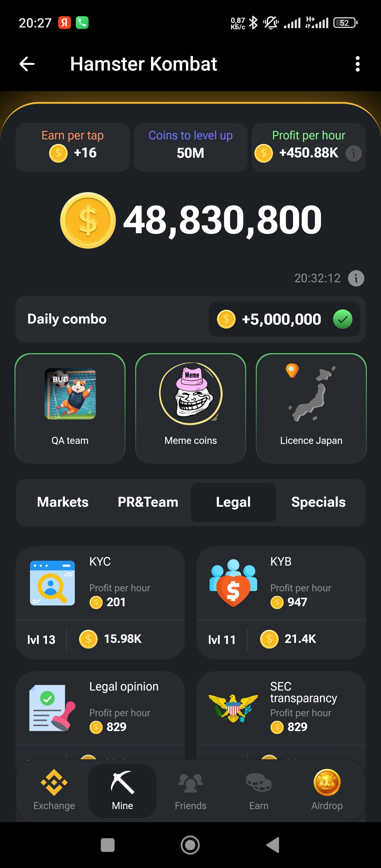Tap the green Daily combo checkmark
This screenshot has height=868, width=381.
(x=343, y=319)
